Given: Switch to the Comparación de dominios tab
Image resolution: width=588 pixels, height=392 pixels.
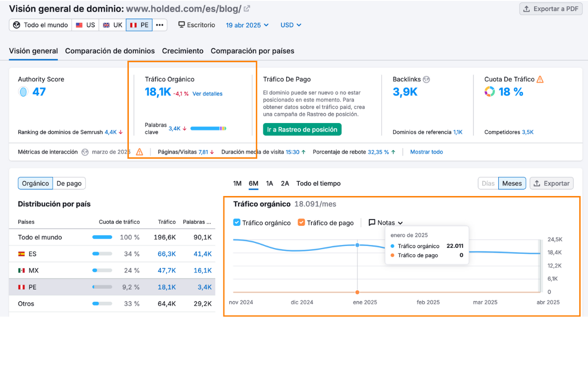Looking at the screenshot, I should (x=110, y=51).
